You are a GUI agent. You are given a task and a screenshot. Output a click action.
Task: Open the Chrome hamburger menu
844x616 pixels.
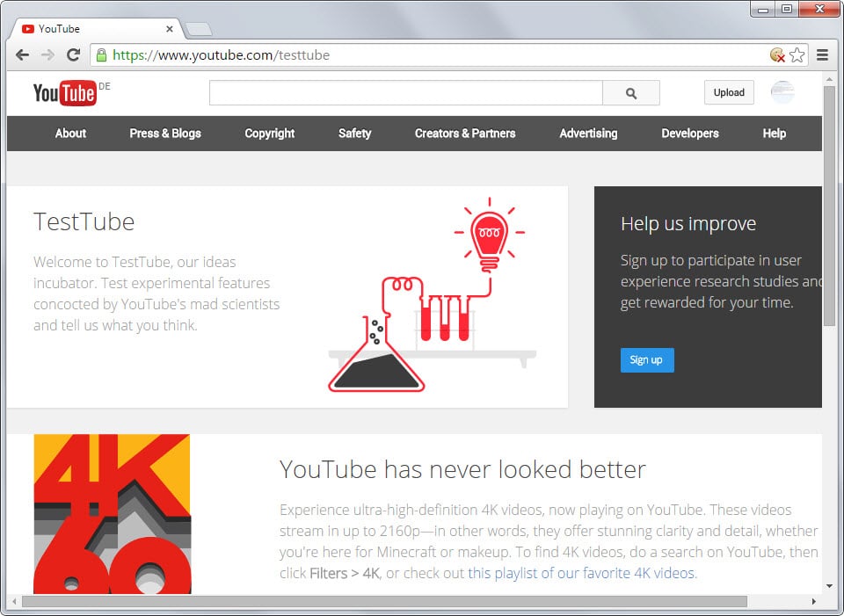[x=822, y=54]
